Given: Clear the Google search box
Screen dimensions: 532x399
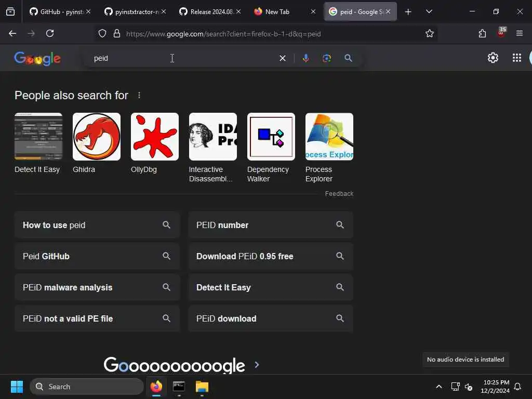Looking at the screenshot, I should coord(282,58).
